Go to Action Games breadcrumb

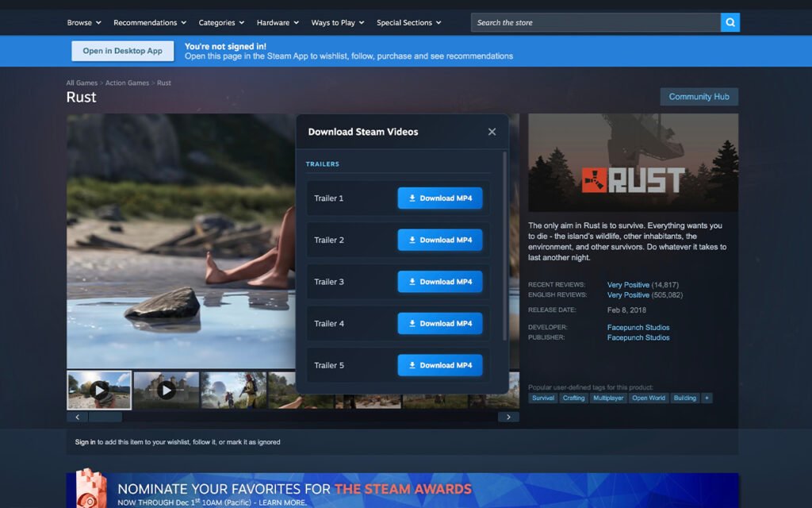coord(128,83)
